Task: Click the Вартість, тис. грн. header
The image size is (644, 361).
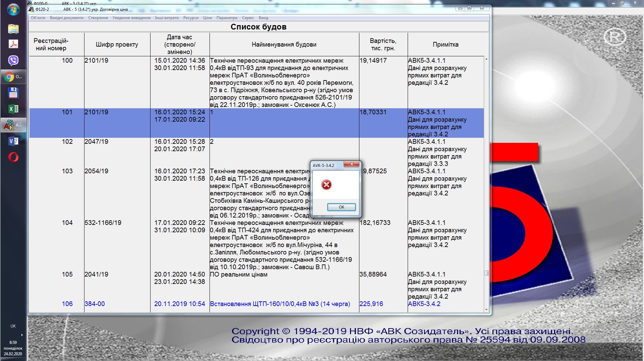Action: point(383,44)
